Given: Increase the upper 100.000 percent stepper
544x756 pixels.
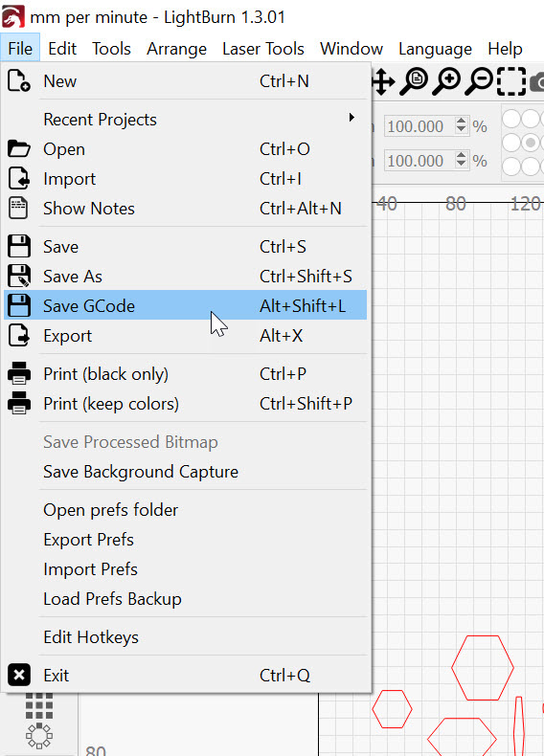Looking at the screenshot, I should [x=462, y=122].
